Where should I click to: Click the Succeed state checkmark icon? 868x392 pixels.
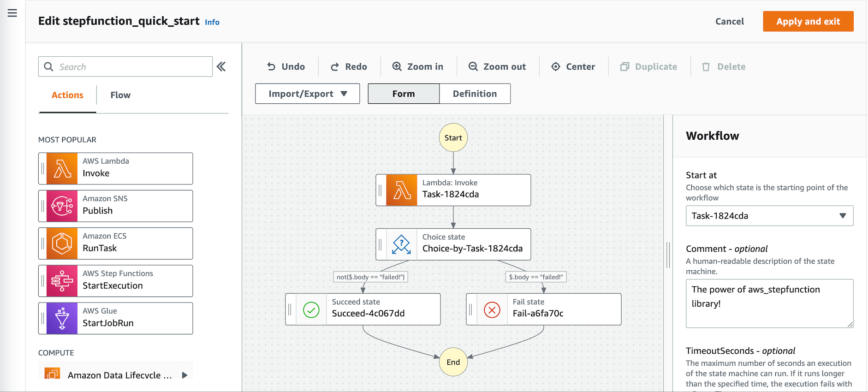311,309
